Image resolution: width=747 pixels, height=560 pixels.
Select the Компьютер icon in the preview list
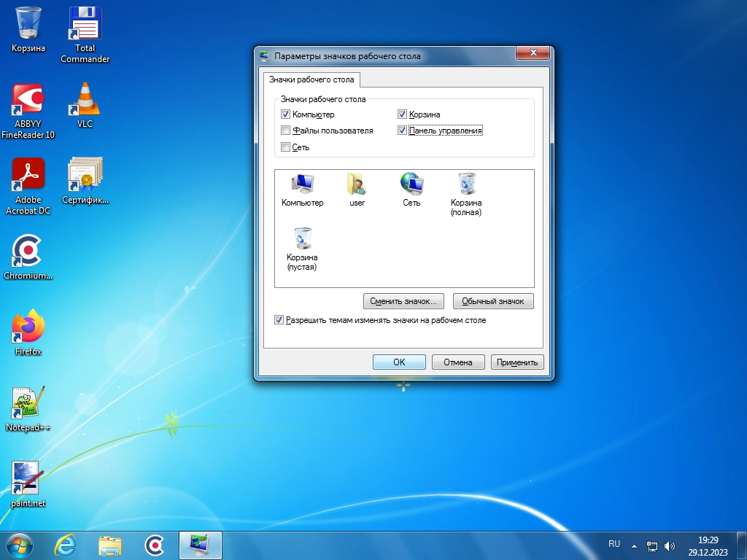tap(303, 190)
